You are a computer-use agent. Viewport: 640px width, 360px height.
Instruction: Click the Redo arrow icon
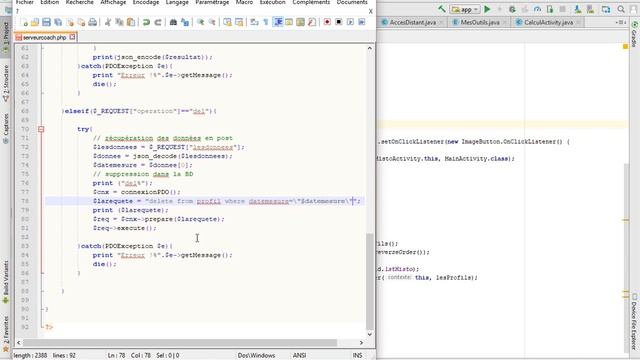click(158, 22)
